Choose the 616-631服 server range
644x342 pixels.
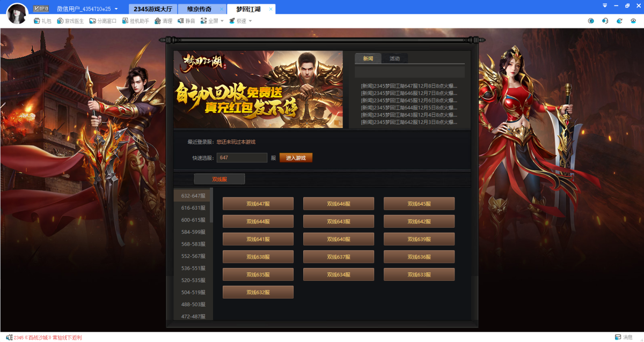(193, 208)
